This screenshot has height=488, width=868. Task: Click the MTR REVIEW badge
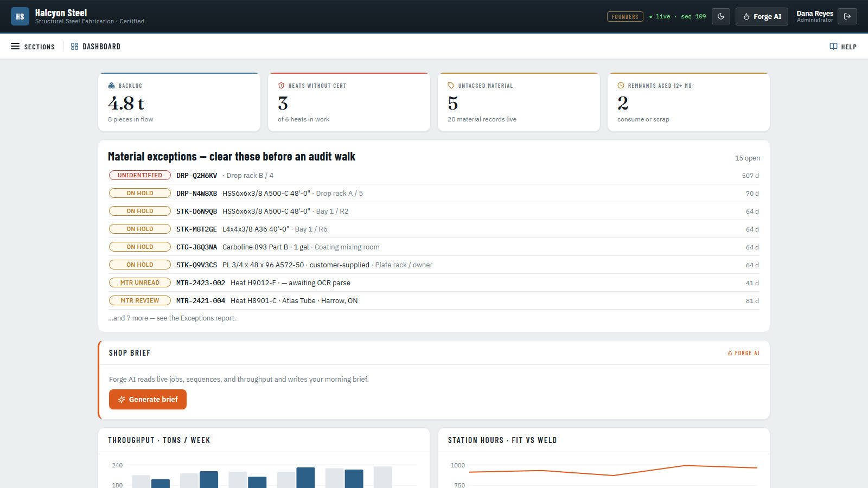pos(140,300)
